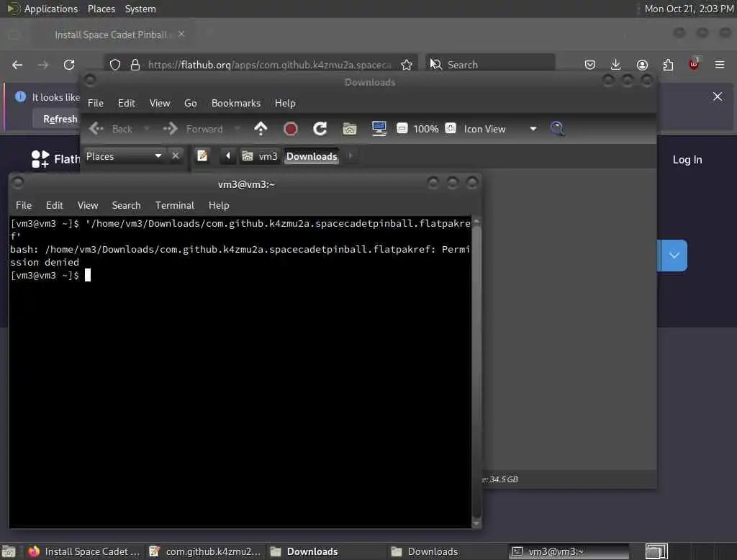737x560 pixels.
Task: Switch to vm3@vm3 terminal taskbar entry
Action: click(568, 551)
